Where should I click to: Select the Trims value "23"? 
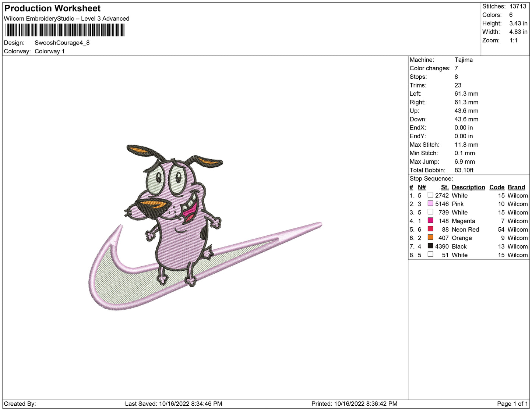pos(458,85)
